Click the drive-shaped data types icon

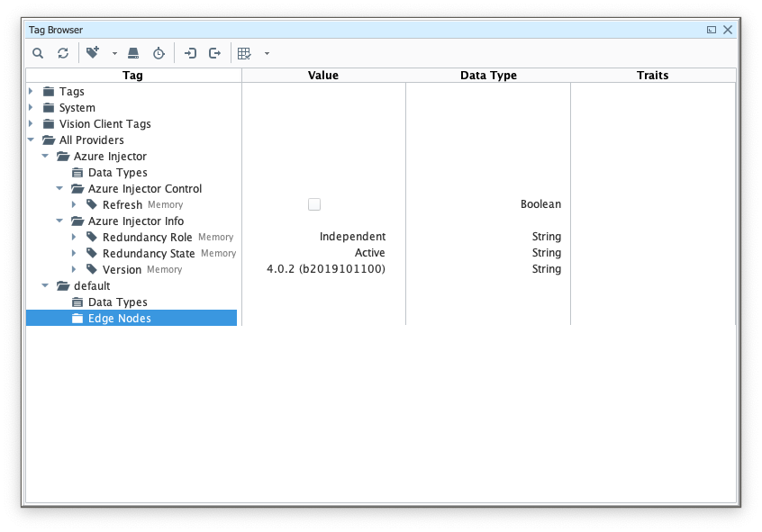click(x=133, y=53)
